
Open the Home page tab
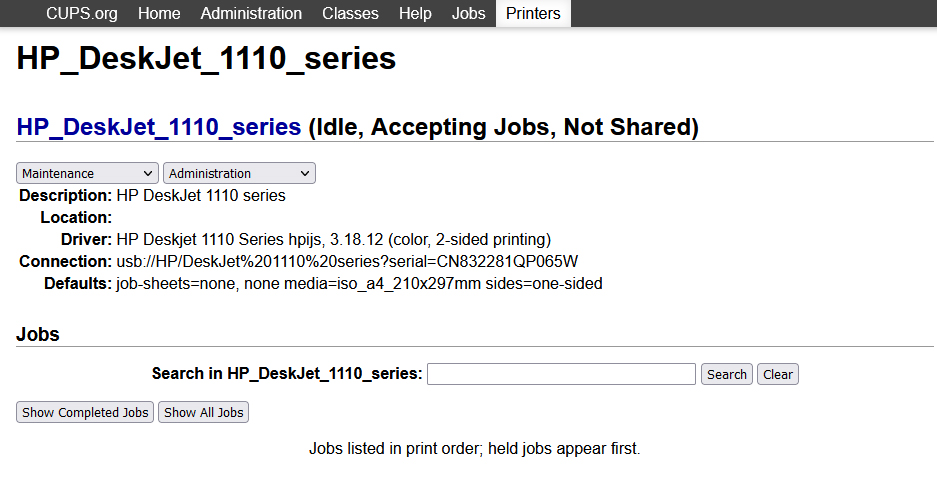159,13
